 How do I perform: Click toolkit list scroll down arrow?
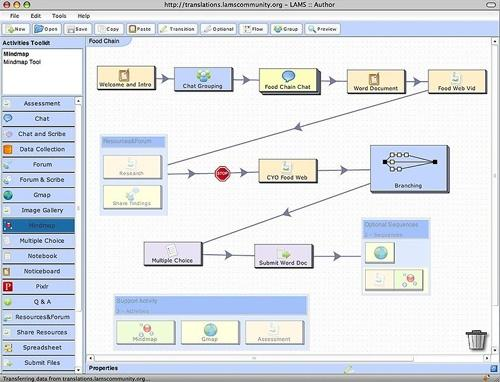(x=78, y=370)
